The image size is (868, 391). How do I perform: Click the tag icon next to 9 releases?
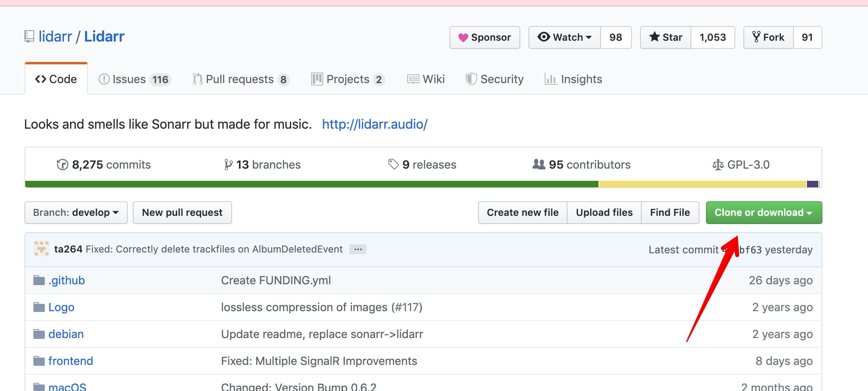[393, 164]
